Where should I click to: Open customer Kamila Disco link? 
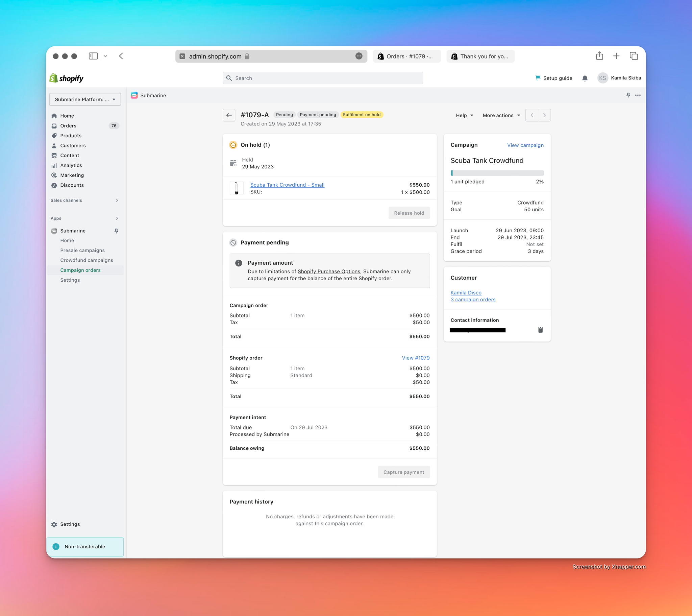[466, 292]
